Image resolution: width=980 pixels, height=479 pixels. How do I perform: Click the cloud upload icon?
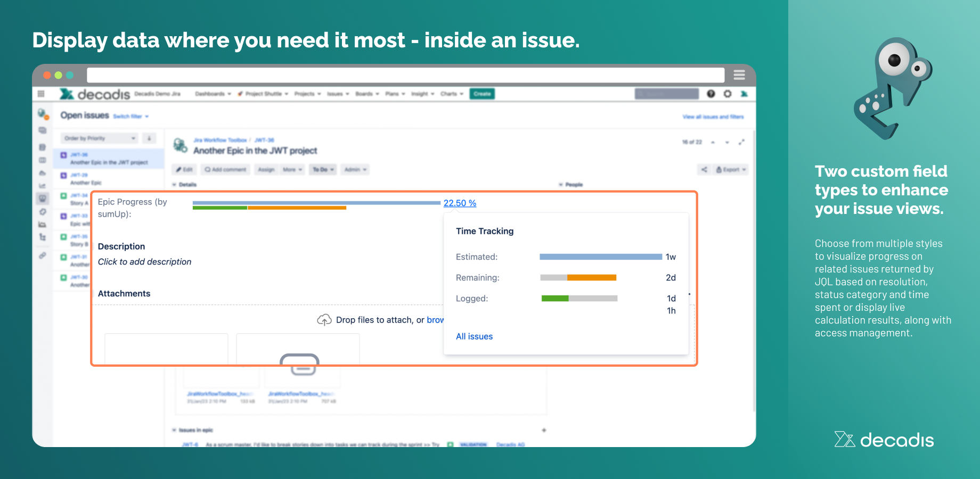click(x=324, y=320)
